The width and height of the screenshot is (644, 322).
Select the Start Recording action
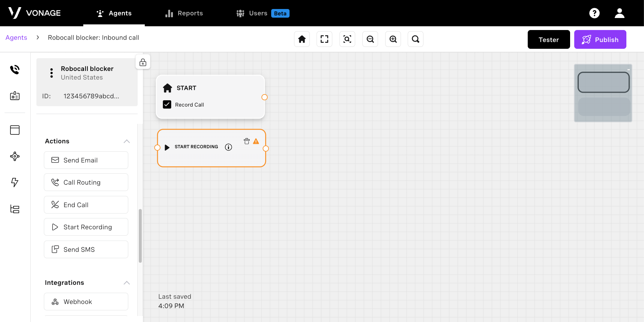tap(86, 227)
